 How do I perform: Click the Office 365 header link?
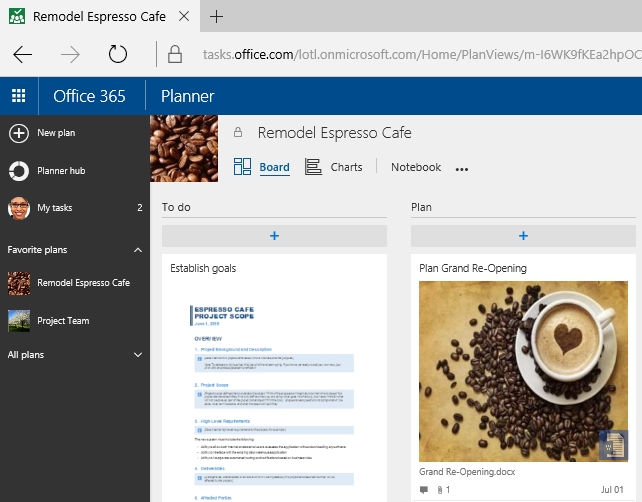(89, 96)
